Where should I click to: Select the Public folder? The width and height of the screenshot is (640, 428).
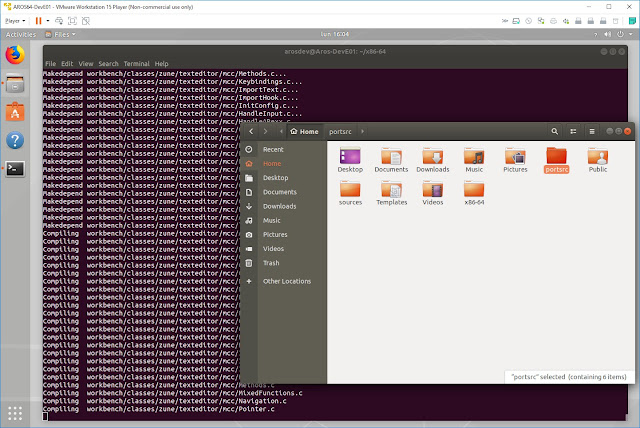tap(598, 160)
